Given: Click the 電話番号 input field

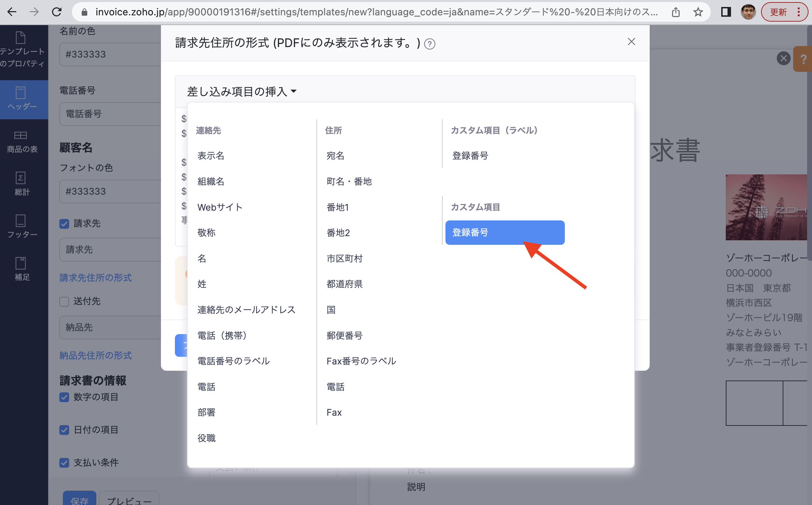Looking at the screenshot, I should tap(110, 114).
